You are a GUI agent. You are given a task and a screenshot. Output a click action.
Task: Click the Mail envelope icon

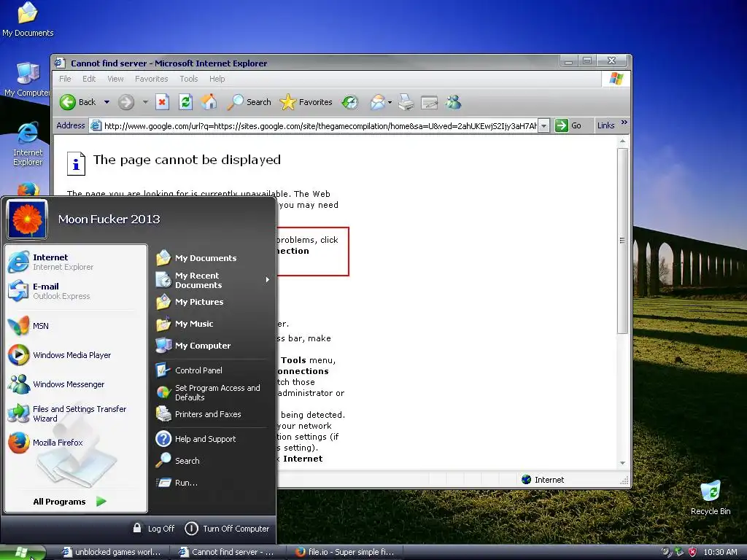click(x=377, y=102)
